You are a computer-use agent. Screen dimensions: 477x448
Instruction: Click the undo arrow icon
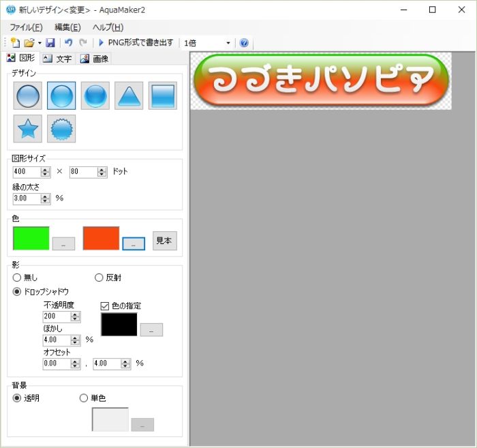pyautogui.click(x=68, y=43)
